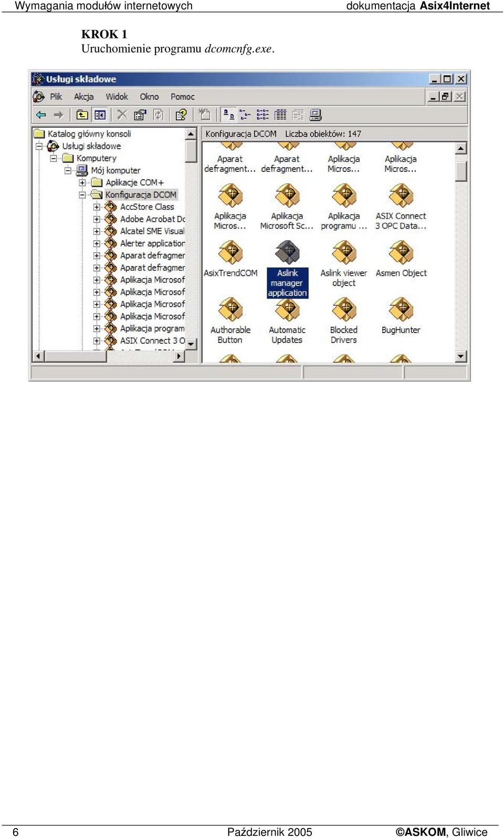Open Help with the question mark icon
This screenshot has height=838, width=504.
(181, 115)
